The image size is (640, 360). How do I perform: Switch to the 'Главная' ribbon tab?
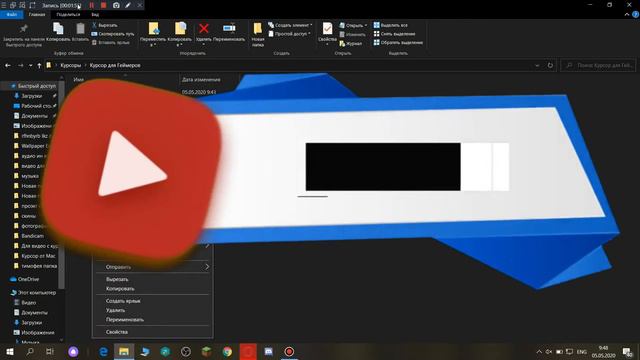(x=37, y=15)
